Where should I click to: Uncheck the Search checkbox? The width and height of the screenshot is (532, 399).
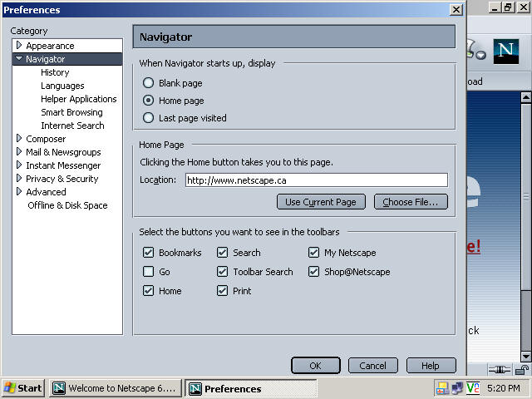222,253
